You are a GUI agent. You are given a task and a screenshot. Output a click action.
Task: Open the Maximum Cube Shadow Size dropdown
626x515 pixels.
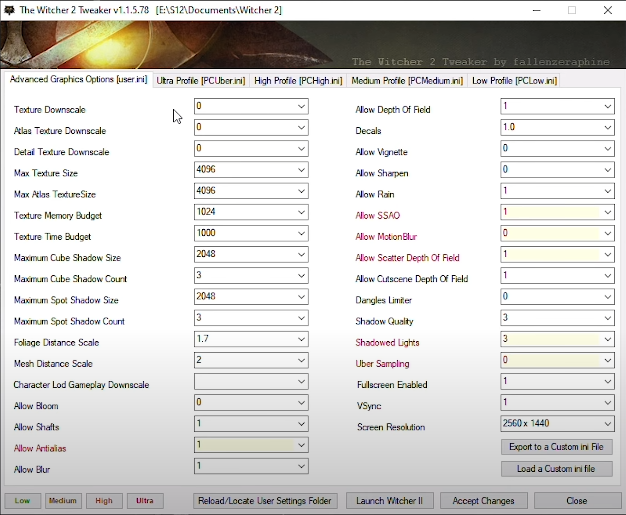pos(251,254)
